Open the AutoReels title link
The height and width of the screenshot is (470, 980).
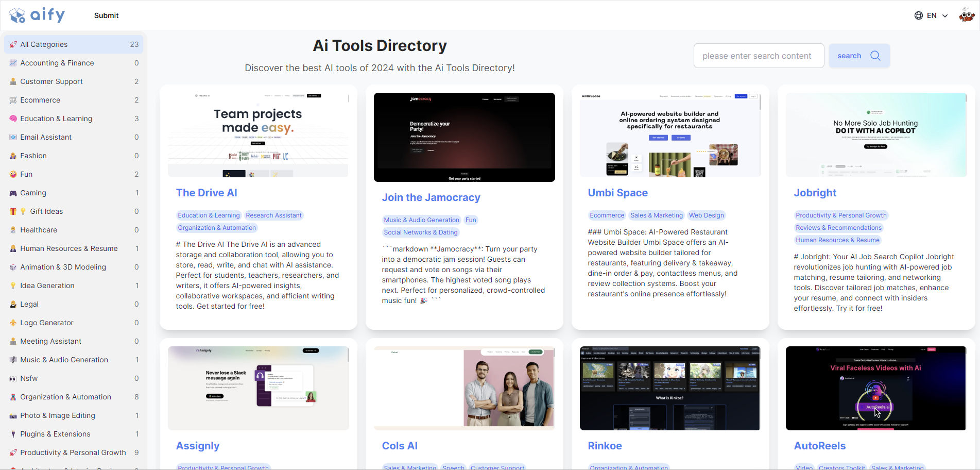[x=819, y=446]
